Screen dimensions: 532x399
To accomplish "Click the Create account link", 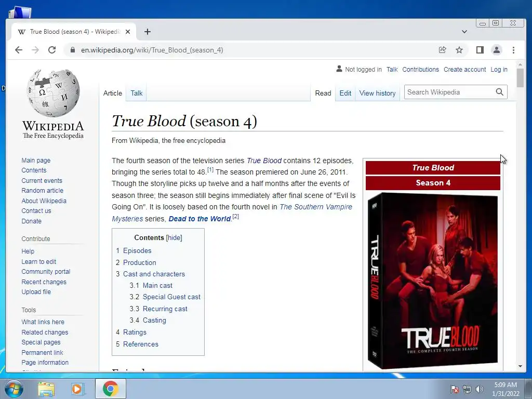I will point(464,69).
